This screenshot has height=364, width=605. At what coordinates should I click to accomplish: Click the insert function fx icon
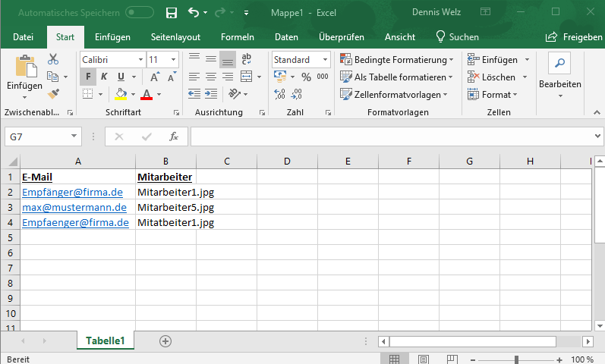(174, 136)
